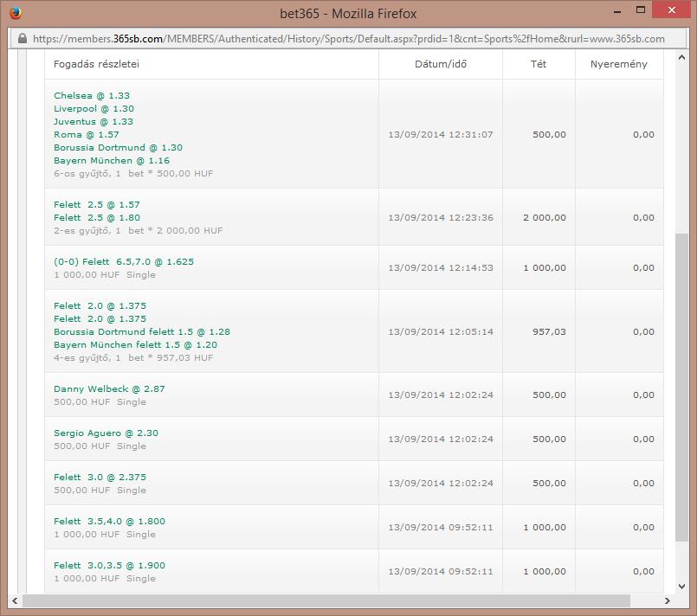Screen dimensions: 697x616
Task: Click the horizontal scrollbar right arrow
Action: [668, 601]
